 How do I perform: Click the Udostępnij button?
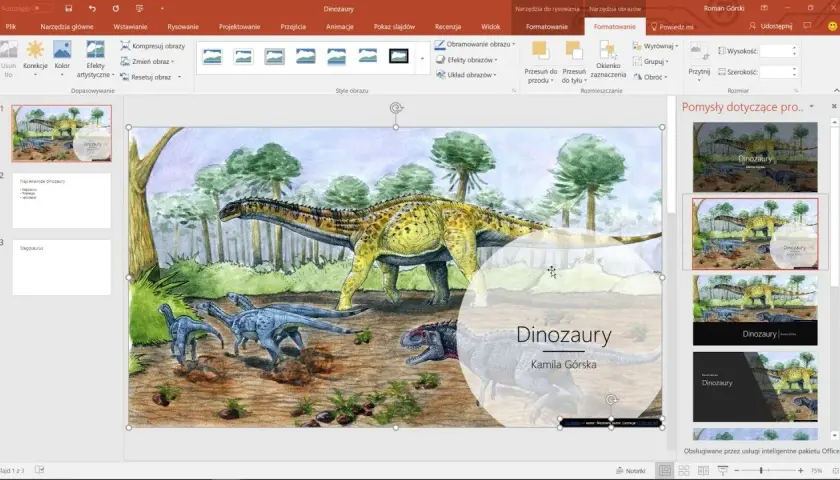tap(770, 26)
